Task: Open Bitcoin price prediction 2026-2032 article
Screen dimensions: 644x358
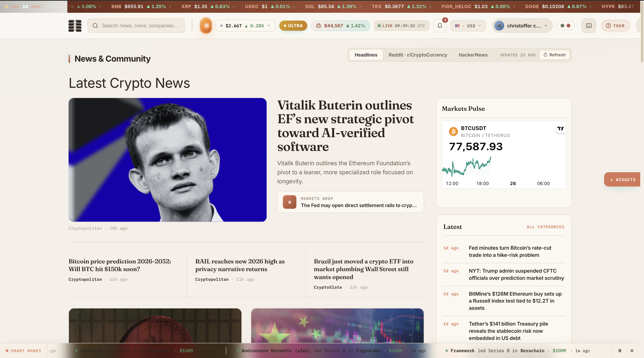Action: coord(120,265)
